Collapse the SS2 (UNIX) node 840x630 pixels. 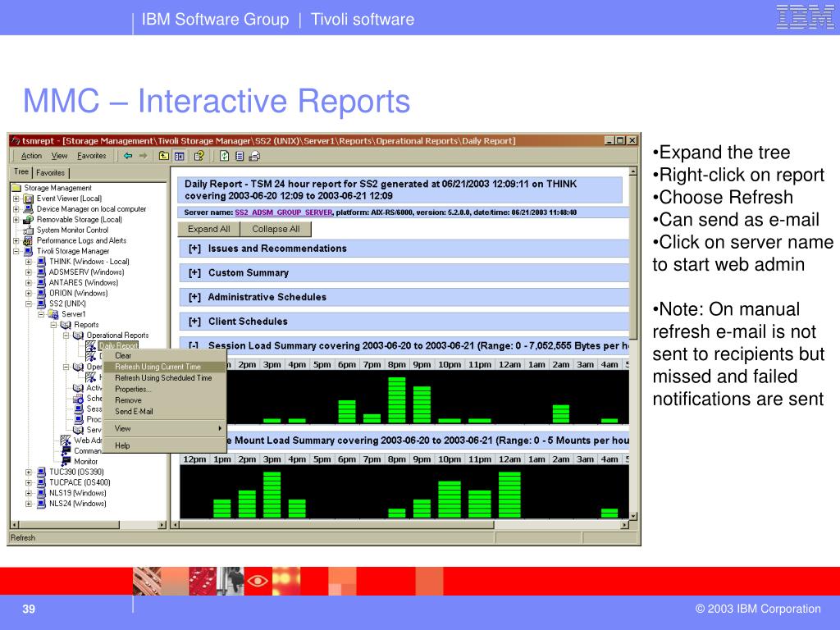coord(29,304)
